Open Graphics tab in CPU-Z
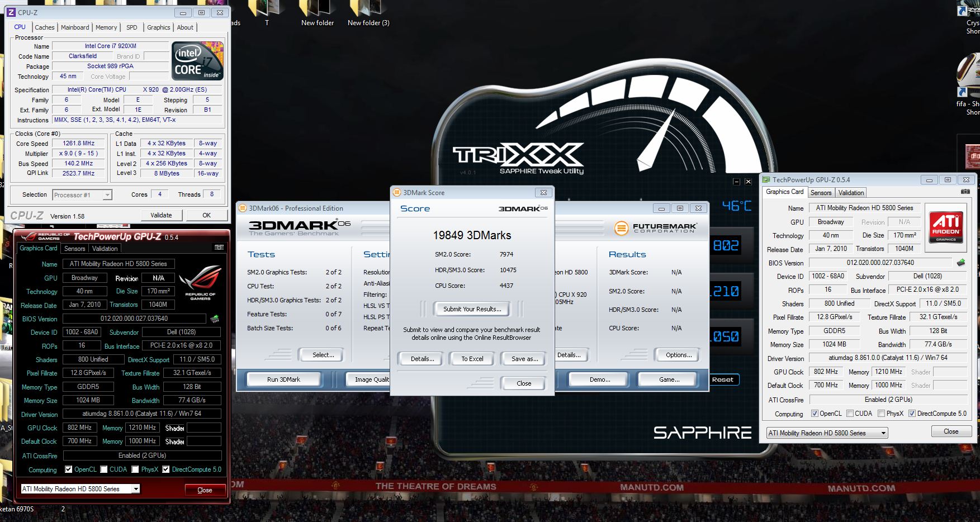The height and width of the screenshot is (522, 980). [159, 27]
